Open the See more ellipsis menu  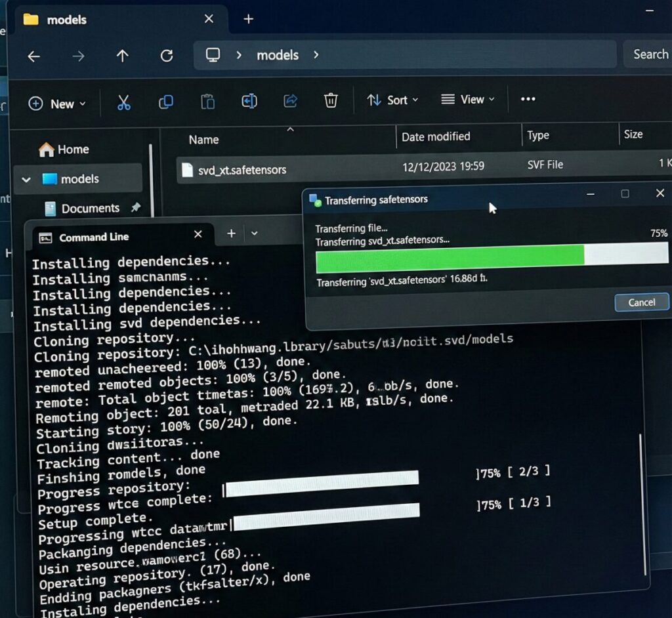click(x=528, y=98)
